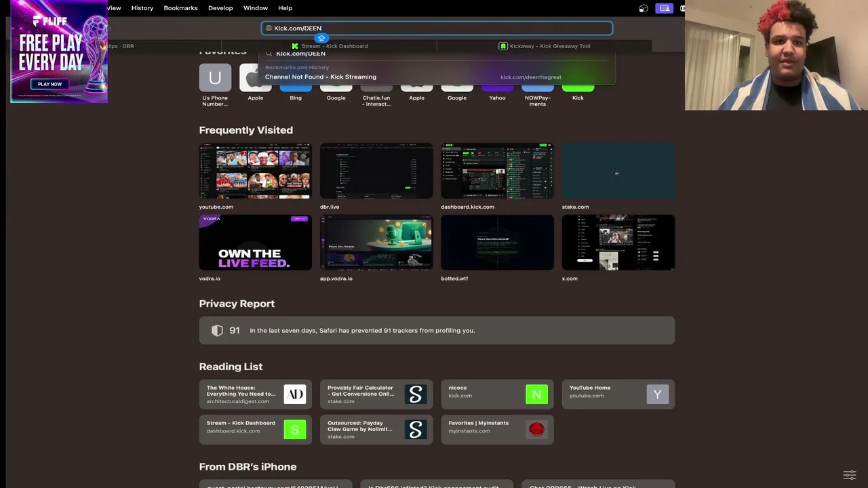
Task: Click the AD Architectural Digest icon
Action: 294,394
